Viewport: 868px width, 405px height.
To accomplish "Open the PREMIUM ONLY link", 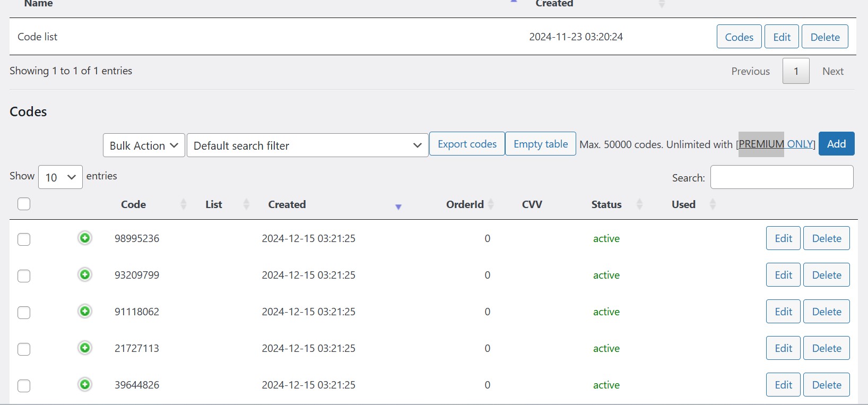I will click(776, 144).
